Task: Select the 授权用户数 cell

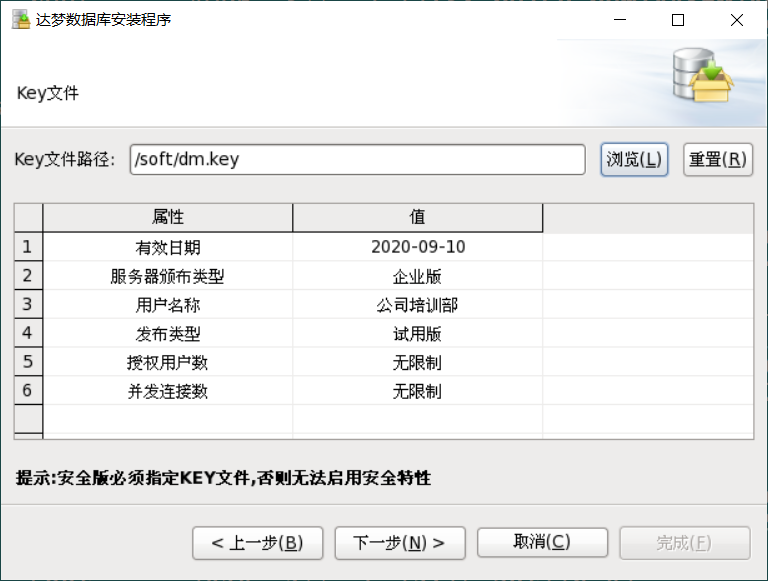Action: (168, 362)
